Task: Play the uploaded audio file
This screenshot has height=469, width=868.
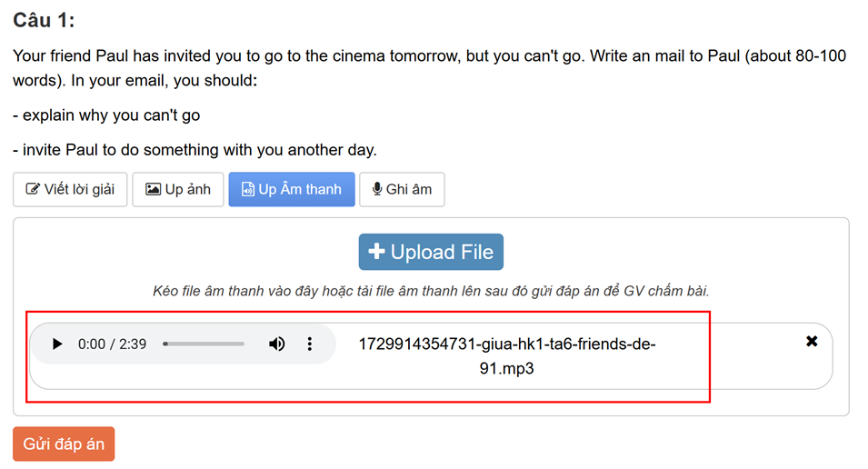Action: point(57,344)
